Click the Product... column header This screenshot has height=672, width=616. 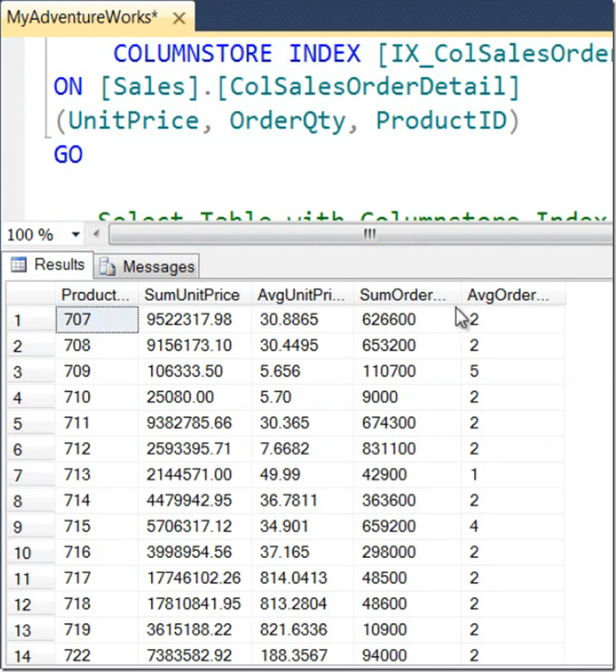tap(97, 295)
